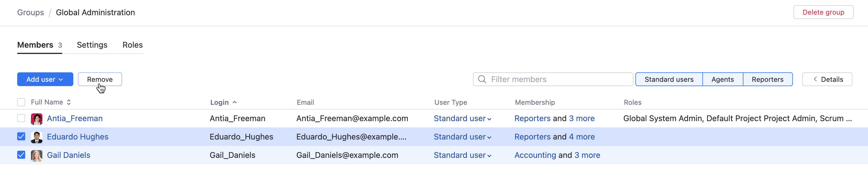Uncheck the Gail Daniels row checkbox
This screenshot has height=186, width=868.
[21, 155]
